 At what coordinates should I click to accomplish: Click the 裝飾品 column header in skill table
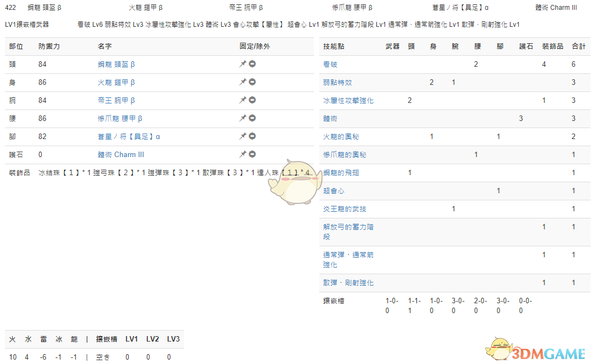[x=553, y=47]
